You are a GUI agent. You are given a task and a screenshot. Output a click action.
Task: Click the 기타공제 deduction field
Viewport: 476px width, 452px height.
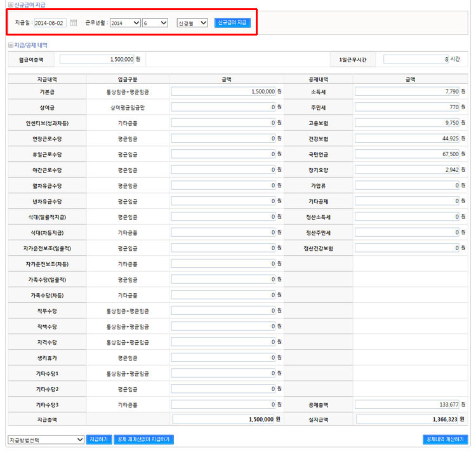(407, 201)
